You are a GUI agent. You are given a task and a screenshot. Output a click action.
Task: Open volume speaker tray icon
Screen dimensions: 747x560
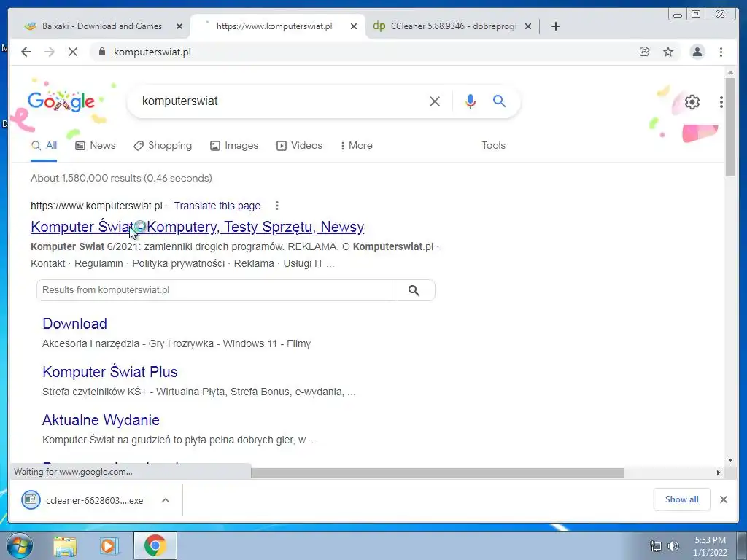click(x=673, y=546)
